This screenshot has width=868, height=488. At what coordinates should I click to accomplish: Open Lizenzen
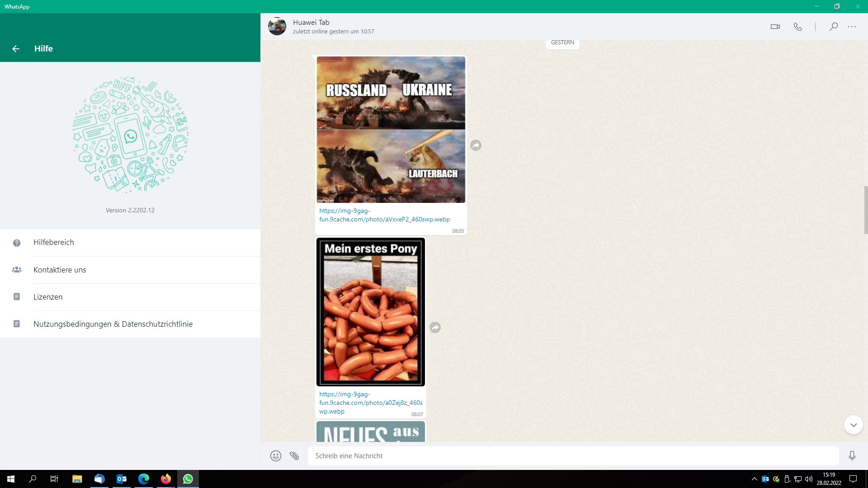pos(130,297)
